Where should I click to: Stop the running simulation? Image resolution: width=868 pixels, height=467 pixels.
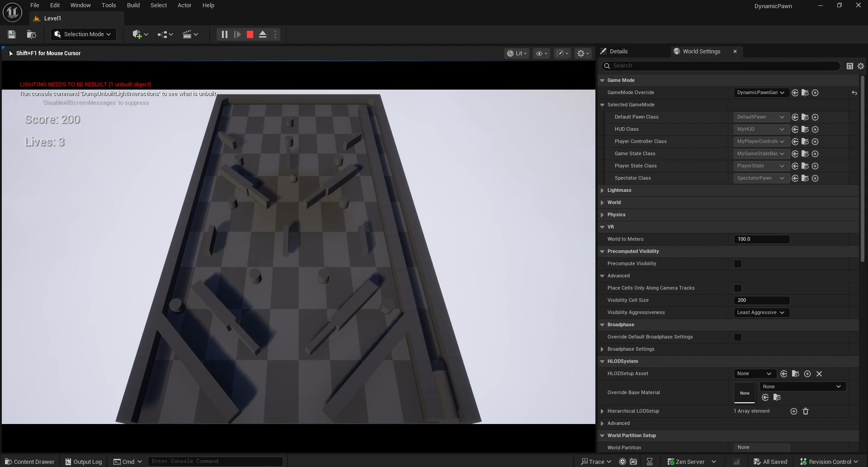pos(250,34)
